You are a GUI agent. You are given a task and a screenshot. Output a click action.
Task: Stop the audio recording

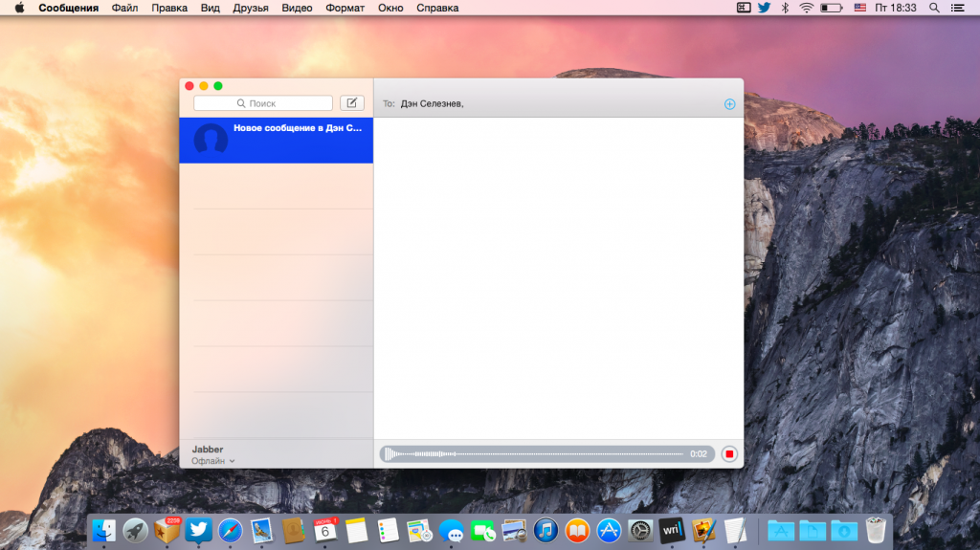[x=729, y=453]
